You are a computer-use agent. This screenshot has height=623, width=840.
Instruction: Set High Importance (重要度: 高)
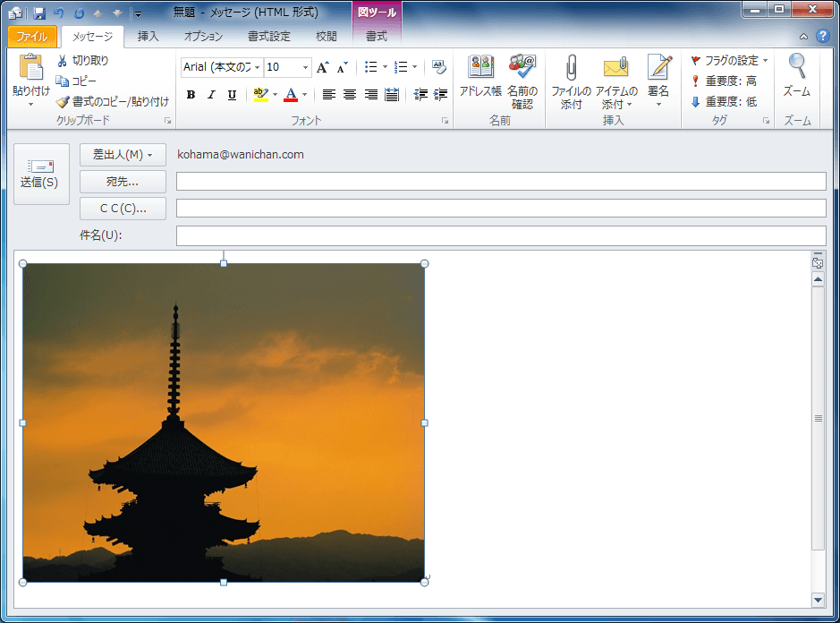724,81
